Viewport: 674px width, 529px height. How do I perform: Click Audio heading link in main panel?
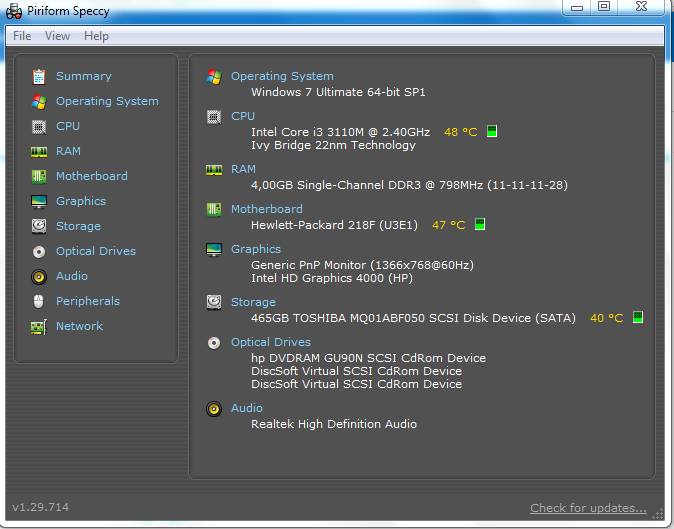point(247,408)
